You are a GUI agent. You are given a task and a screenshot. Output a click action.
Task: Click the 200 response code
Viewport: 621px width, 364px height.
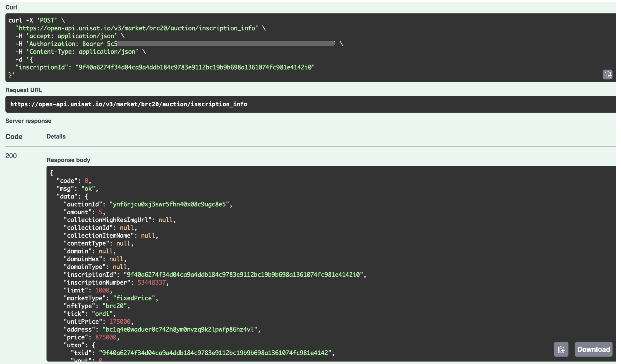point(11,156)
